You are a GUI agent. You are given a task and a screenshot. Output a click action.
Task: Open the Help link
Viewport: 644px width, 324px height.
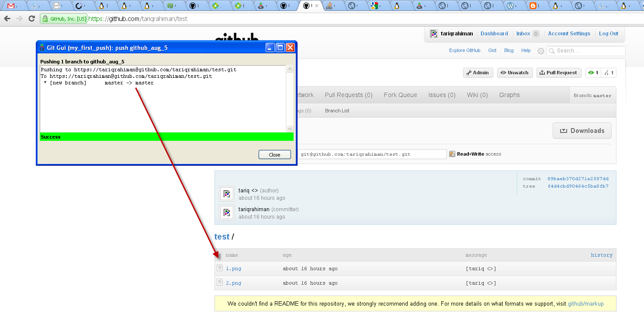[526, 50]
